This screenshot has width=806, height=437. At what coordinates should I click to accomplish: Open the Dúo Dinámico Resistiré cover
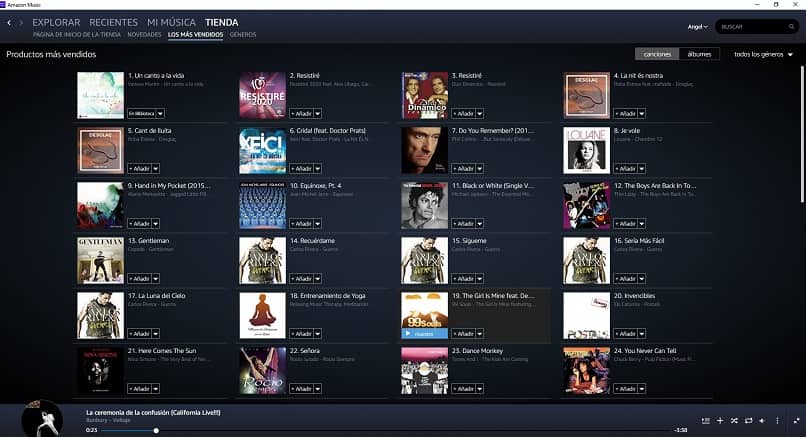pos(424,95)
